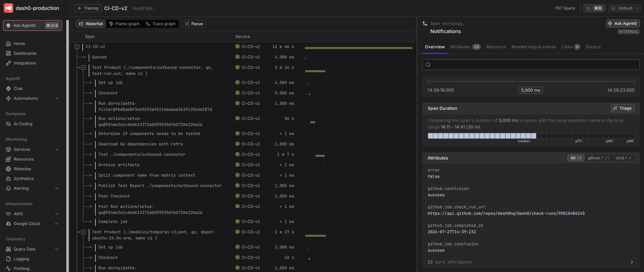Open the command palette shortcut button

tap(594, 8)
